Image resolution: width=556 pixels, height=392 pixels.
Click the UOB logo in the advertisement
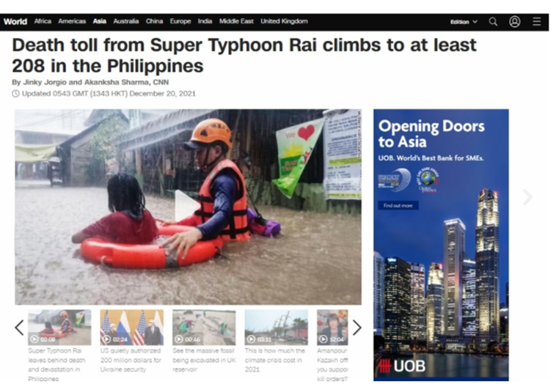click(403, 366)
